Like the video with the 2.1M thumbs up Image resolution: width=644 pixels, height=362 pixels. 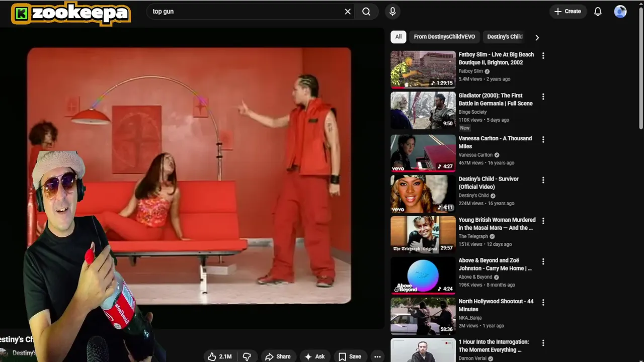pyautogui.click(x=220, y=356)
